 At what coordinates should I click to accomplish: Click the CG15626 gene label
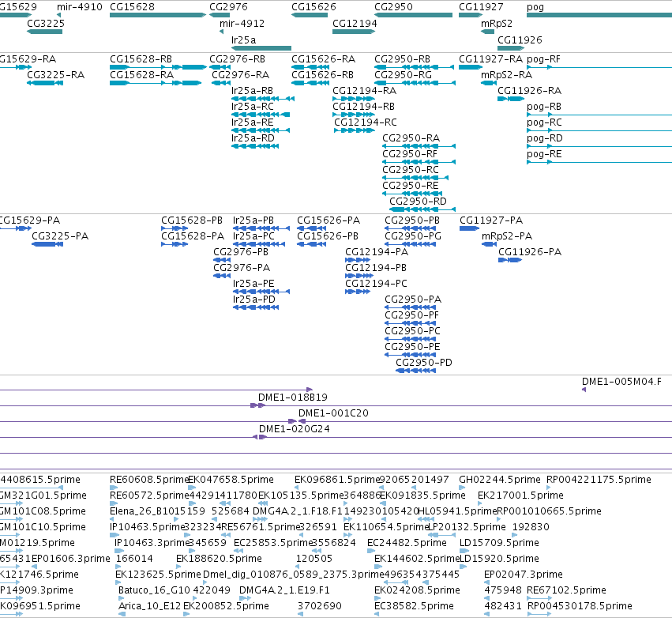[x=313, y=7]
